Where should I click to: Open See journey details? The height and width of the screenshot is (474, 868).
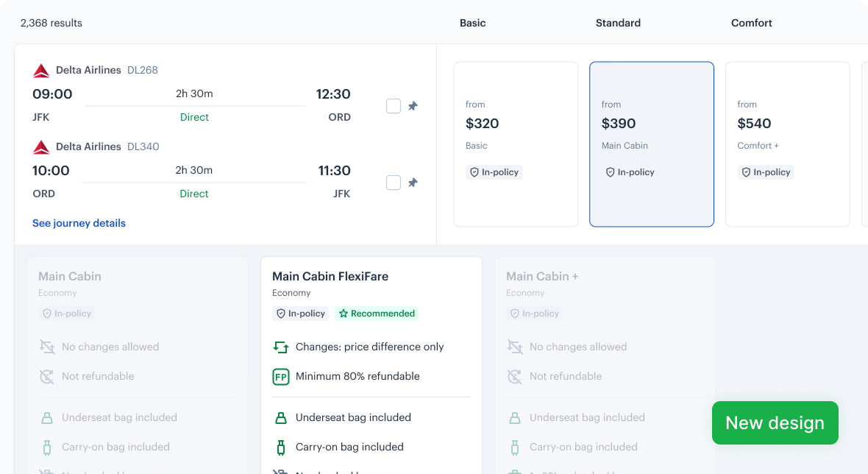pyautogui.click(x=79, y=223)
